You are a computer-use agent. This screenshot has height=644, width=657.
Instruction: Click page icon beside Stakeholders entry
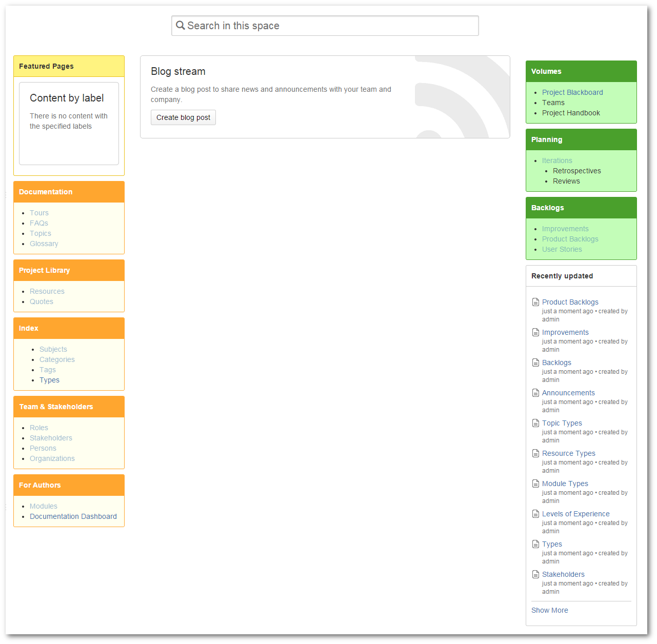tap(535, 574)
